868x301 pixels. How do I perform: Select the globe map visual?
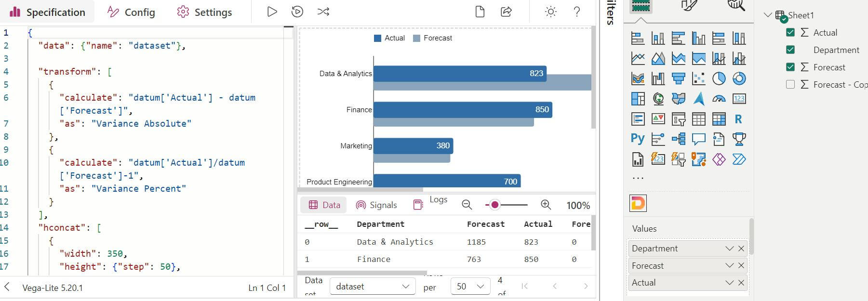[658, 99]
